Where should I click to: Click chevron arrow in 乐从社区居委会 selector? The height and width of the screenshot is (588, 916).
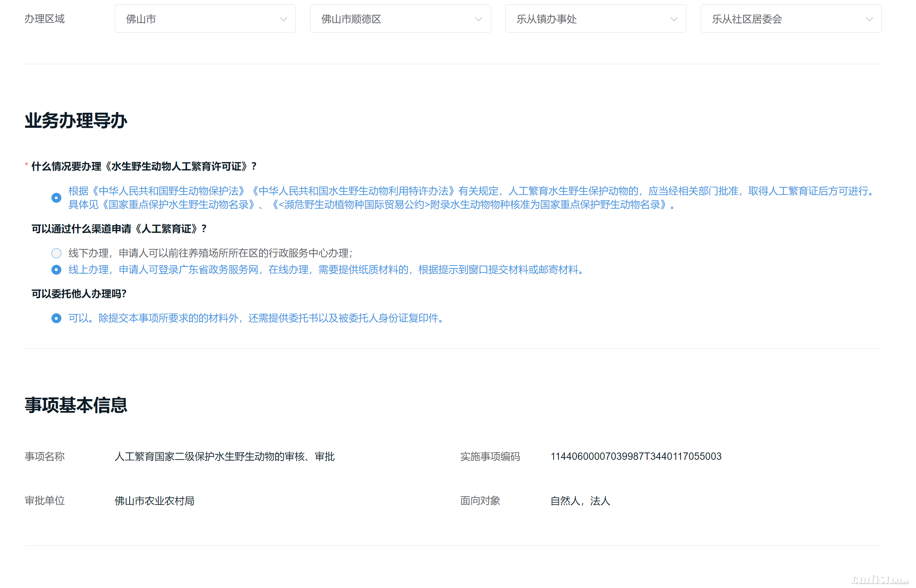(x=869, y=19)
